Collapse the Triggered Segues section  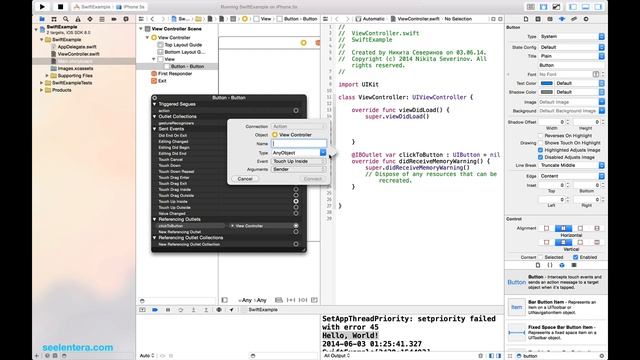point(155,104)
